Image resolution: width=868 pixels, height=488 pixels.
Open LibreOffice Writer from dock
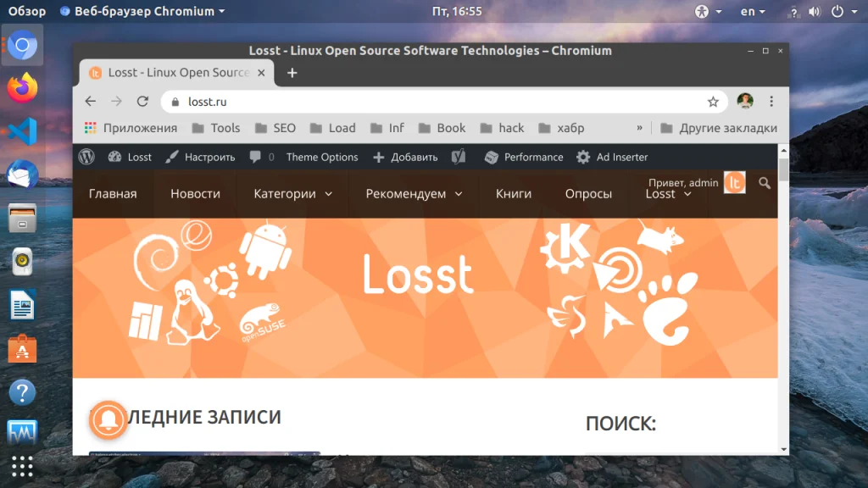pos(22,305)
